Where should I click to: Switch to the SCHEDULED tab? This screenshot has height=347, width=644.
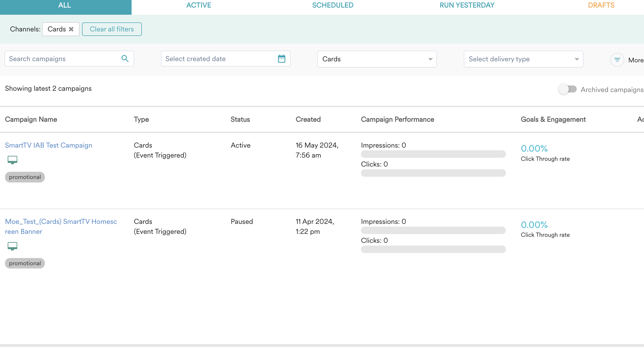click(x=332, y=5)
